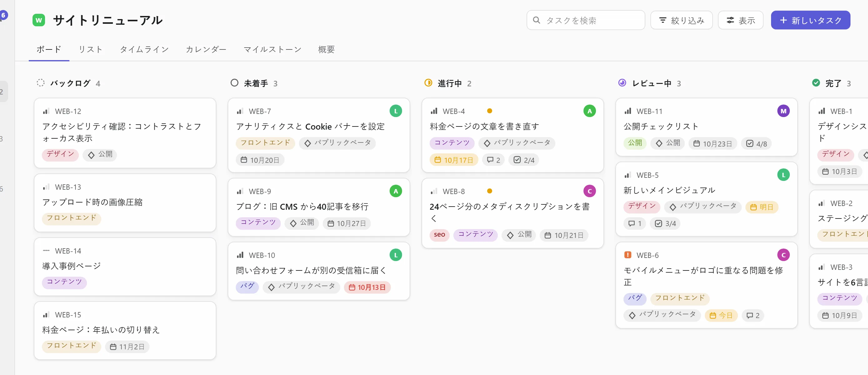This screenshot has width=868, height=375.
Task: Click avatar L on the WEB-7 card
Action: tap(396, 111)
